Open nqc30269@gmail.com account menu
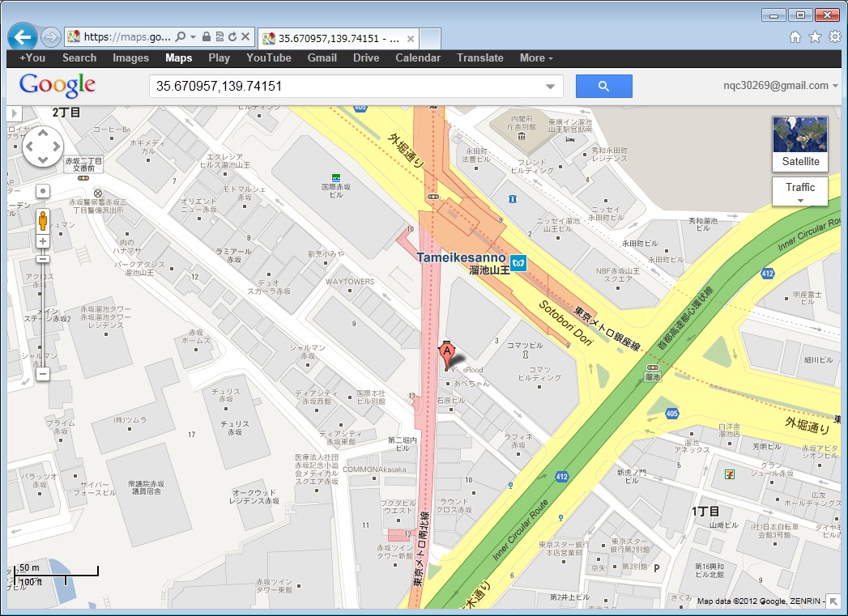The image size is (848, 616). pyautogui.click(x=781, y=85)
